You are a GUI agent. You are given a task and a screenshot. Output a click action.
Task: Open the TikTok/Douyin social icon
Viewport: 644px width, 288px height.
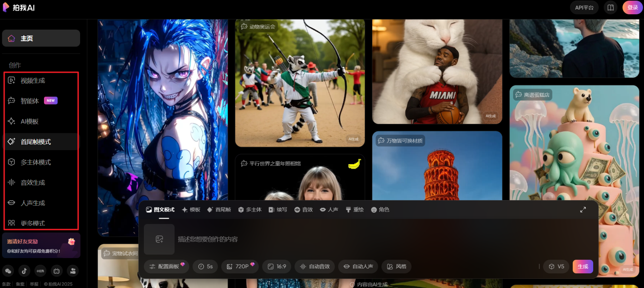tap(24, 271)
